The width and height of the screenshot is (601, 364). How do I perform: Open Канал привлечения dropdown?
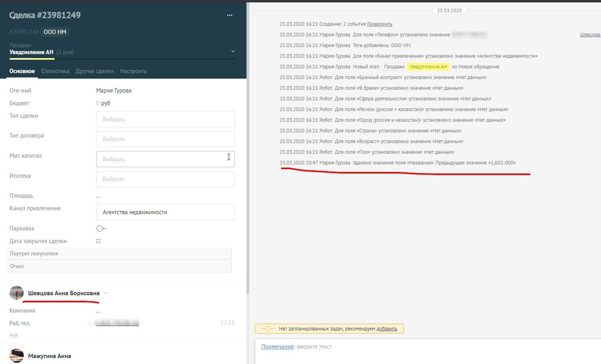coord(165,212)
